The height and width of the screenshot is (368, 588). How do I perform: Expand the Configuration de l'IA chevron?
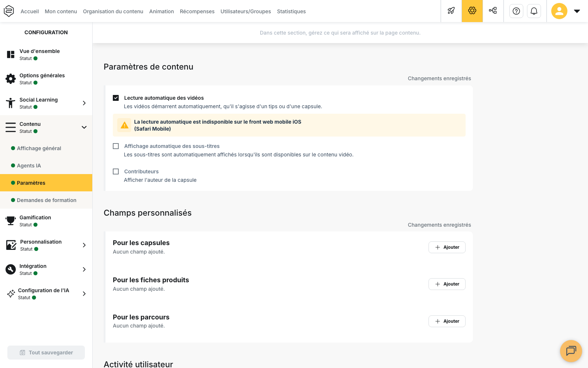[x=84, y=294]
